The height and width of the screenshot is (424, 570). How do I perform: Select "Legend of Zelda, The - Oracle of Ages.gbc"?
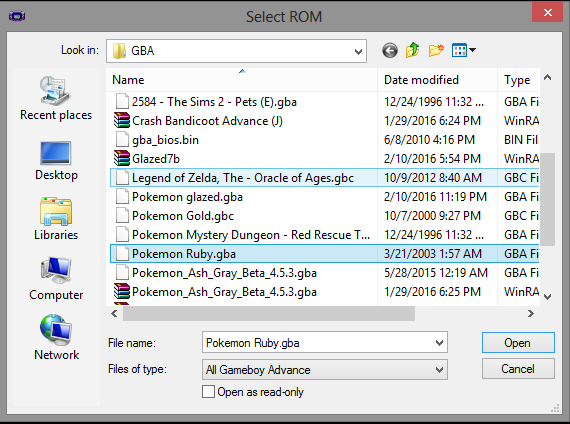pos(243,178)
